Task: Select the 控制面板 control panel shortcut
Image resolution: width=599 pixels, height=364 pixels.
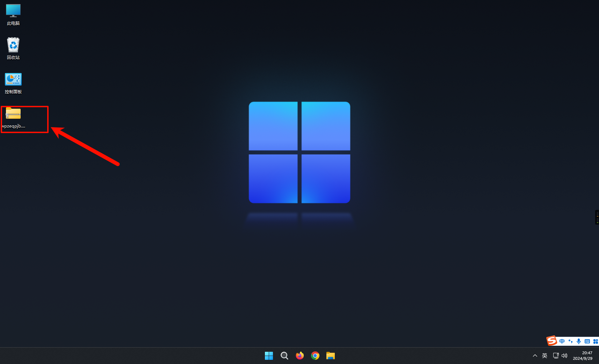Action: click(13, 83)
